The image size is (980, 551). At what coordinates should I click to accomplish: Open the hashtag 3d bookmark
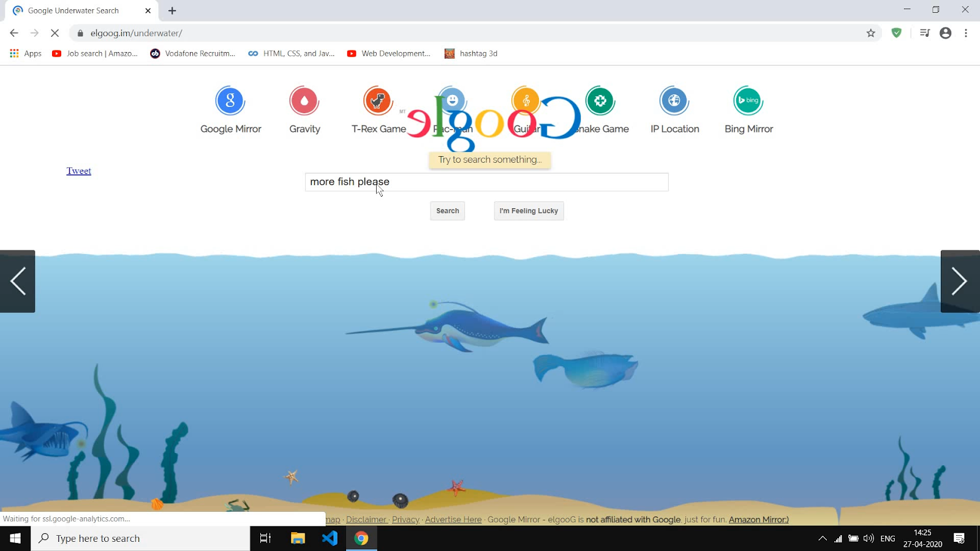click(471, 53)
